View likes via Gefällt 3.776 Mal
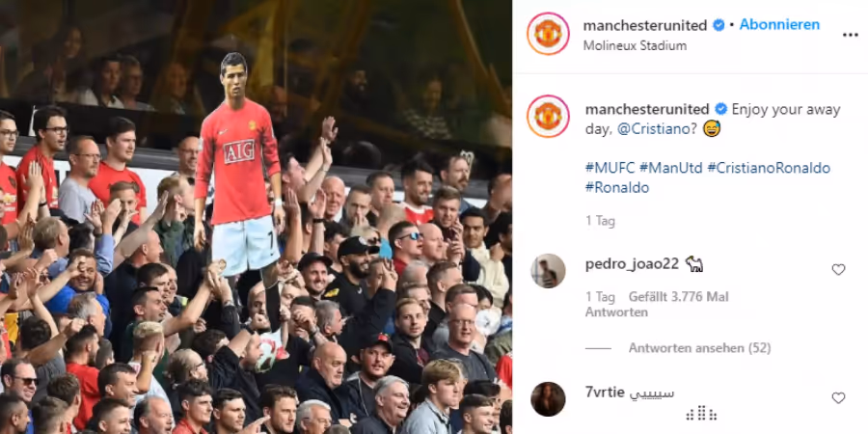Image resolution: width=868 pixels, height=434 pixels. click(679, 297)
